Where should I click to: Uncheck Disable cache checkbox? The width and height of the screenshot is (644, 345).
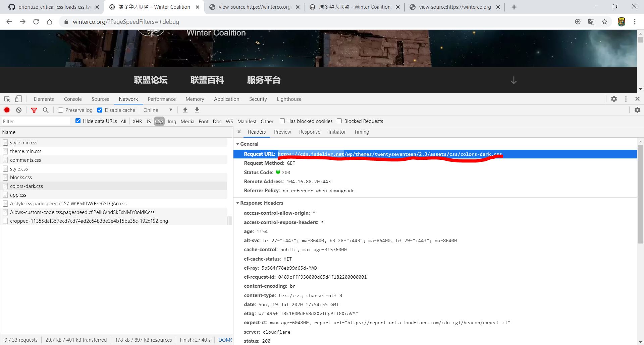coord(100,110)
